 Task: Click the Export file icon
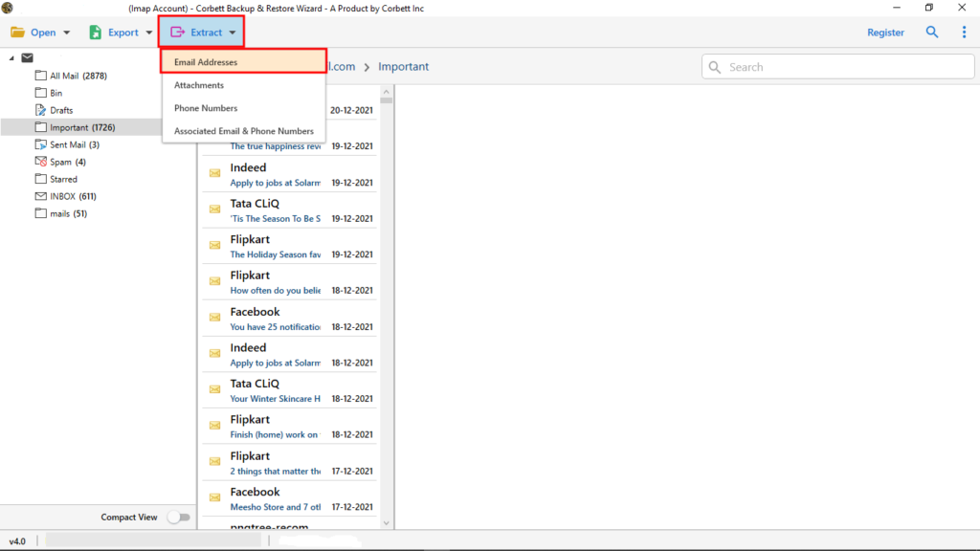coord(95,32)
